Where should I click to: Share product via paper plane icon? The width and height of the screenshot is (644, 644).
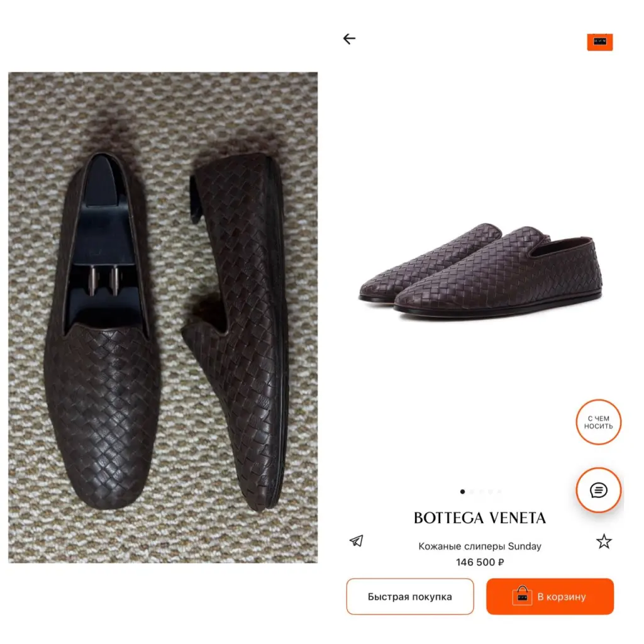[x=357, y=541]
